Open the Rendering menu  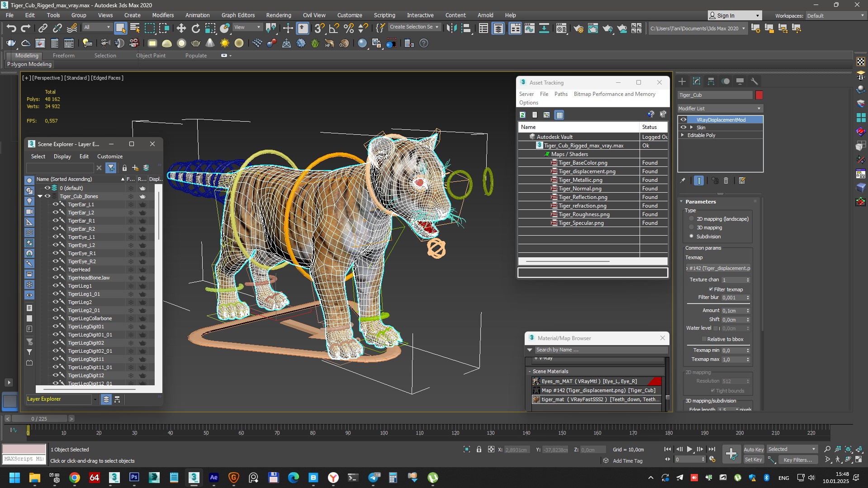click(x=278, y=15)
